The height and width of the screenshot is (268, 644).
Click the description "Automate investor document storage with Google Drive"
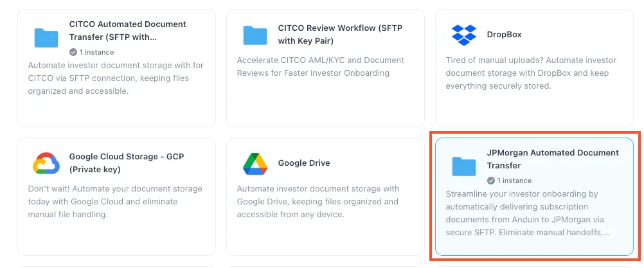[318, 202]
